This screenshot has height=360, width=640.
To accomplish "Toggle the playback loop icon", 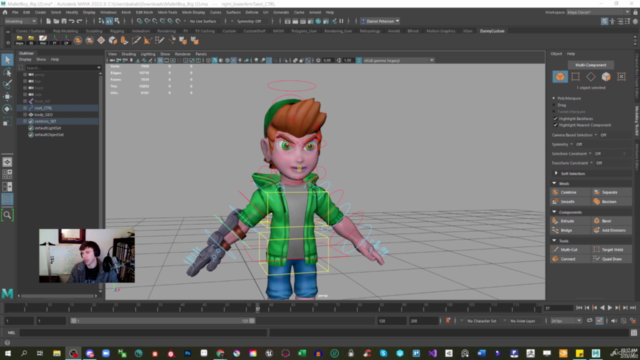I will tap(589, 321).
